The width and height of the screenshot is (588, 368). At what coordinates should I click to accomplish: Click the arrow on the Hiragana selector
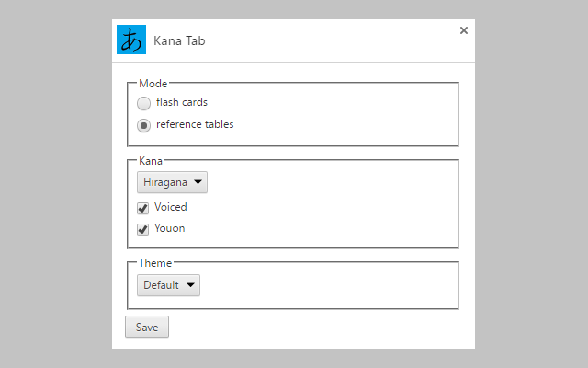(x=198, y=182)
